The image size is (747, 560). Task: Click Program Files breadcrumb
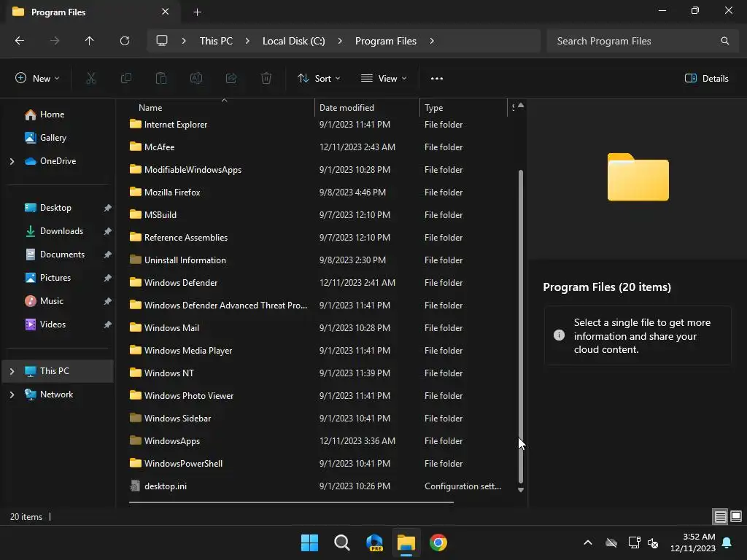click(x=385, y=41)
